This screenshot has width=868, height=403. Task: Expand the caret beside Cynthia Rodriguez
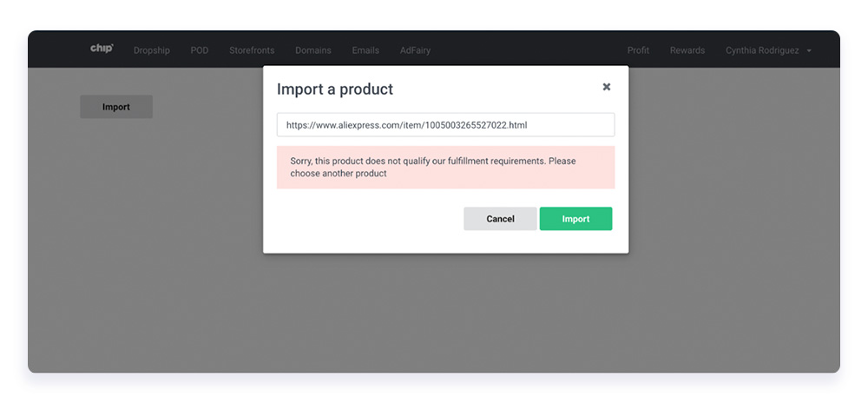[x=809, y=51]
